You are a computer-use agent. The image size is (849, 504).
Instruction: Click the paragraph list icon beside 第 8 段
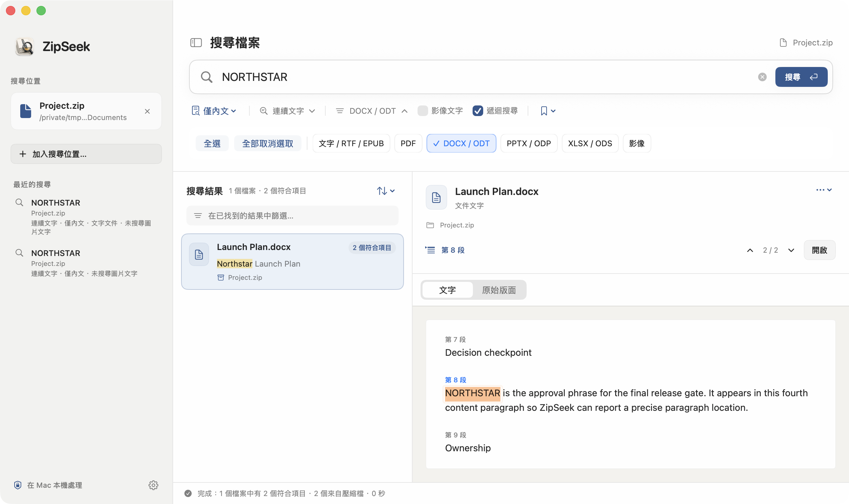click(x=430, y=250)
